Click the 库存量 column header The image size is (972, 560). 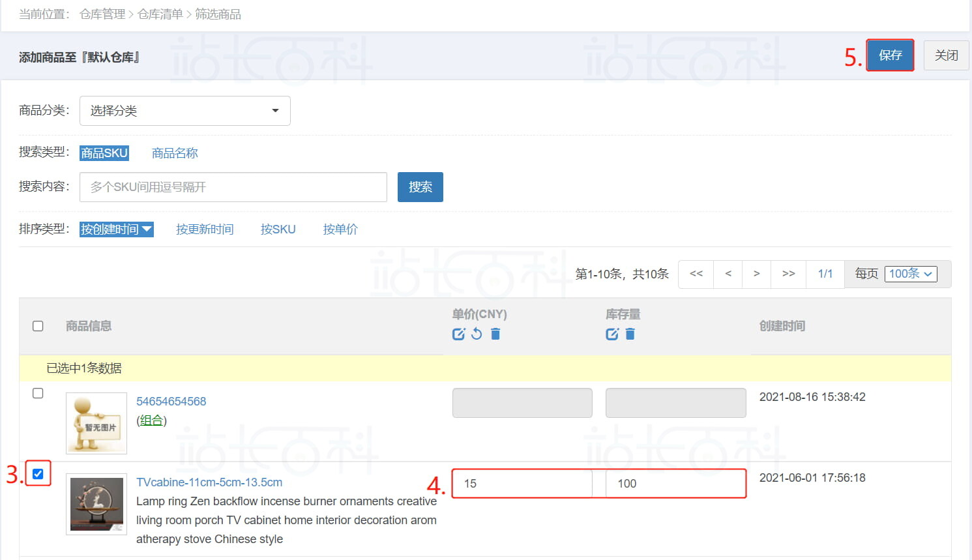tap(623, 314)
